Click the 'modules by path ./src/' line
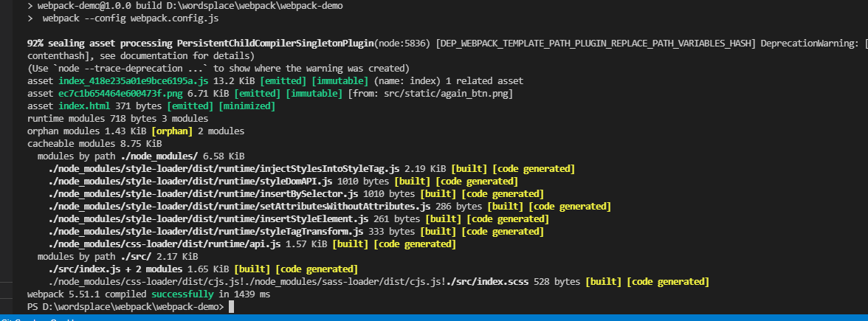 118,257
